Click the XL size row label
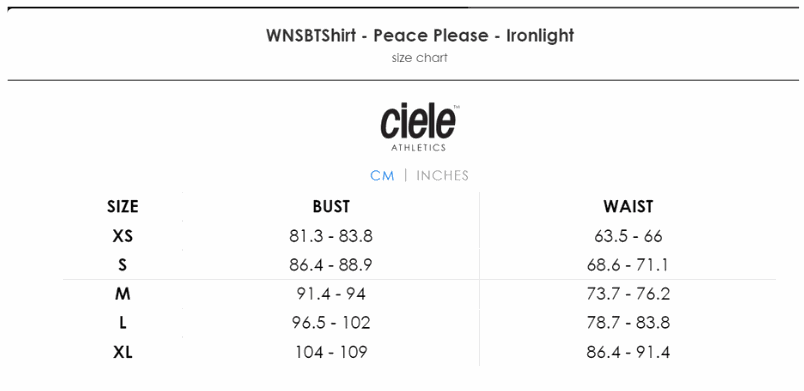 [x=123, y=352]
